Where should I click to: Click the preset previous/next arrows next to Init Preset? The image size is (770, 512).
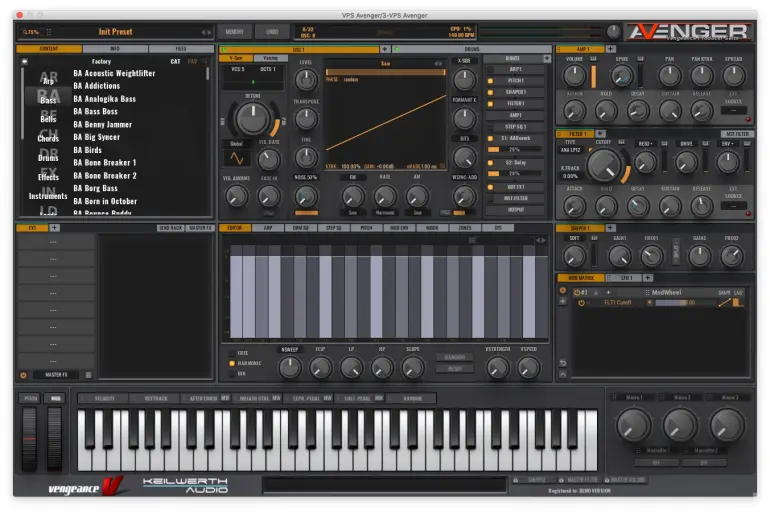tap(206, 32)
